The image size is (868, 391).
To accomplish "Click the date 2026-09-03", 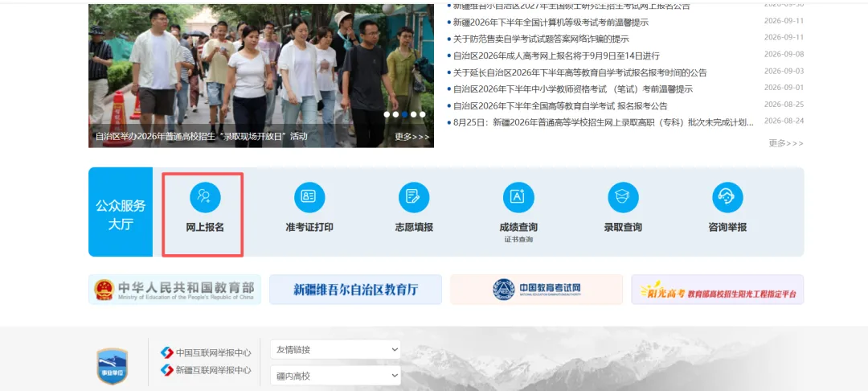I will click(784, 71).
